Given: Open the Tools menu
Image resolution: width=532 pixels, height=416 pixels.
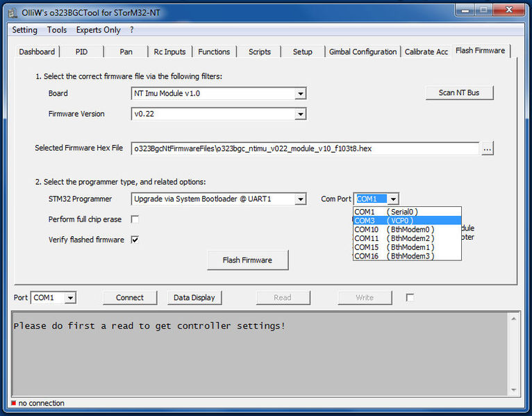Looking at the screenshot, I should pyautogui.click(x=57, y=30).
